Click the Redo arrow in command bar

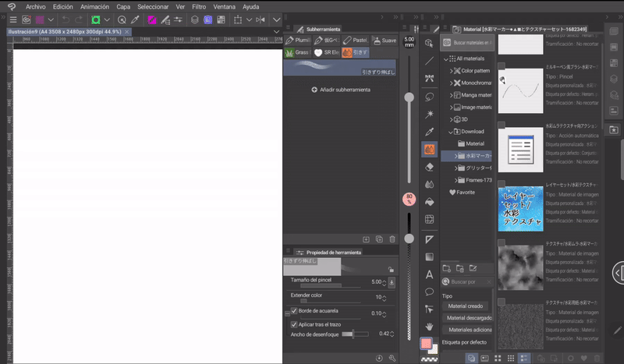tap(79, 19)
